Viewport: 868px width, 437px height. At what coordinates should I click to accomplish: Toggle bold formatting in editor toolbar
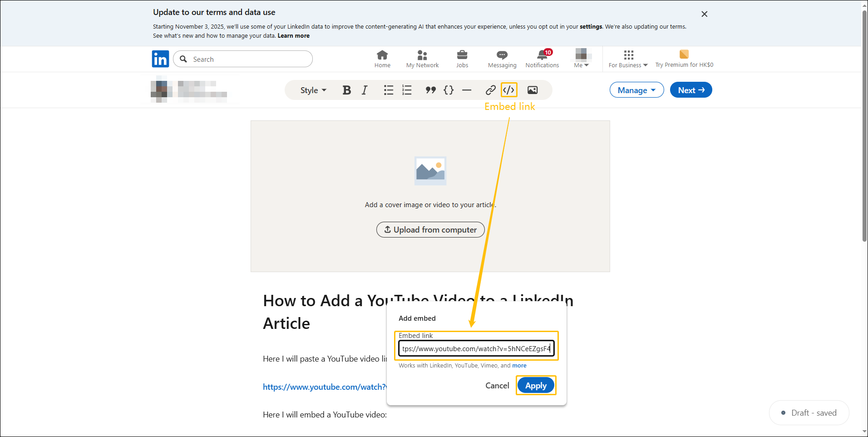(347, 90)
